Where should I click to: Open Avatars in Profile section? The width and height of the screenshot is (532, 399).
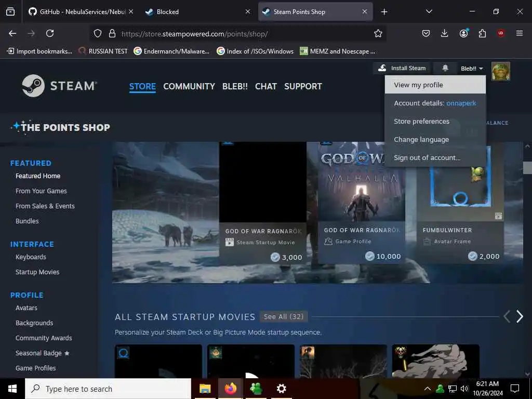point(26,308)
